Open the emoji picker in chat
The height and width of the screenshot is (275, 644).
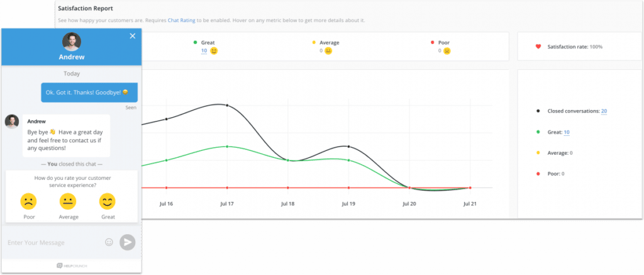click(109, 242)
